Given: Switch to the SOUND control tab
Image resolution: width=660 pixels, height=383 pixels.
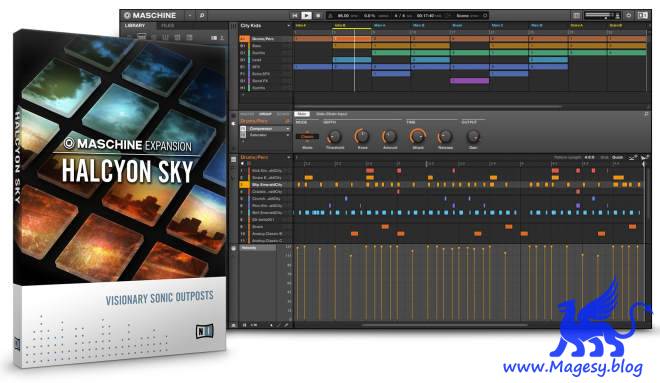Looking at the screenshot, I should 283,114.
